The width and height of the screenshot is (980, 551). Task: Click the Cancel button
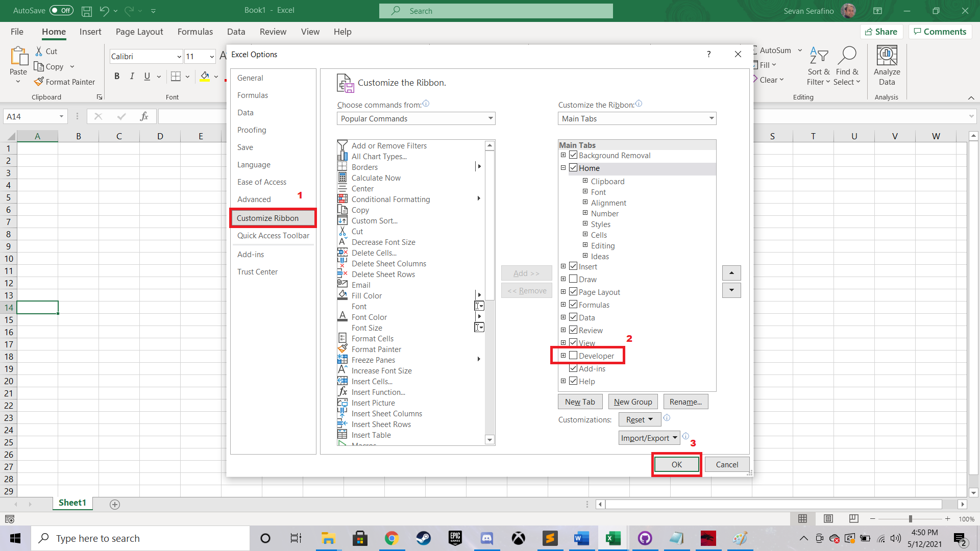tap(727, 464)
